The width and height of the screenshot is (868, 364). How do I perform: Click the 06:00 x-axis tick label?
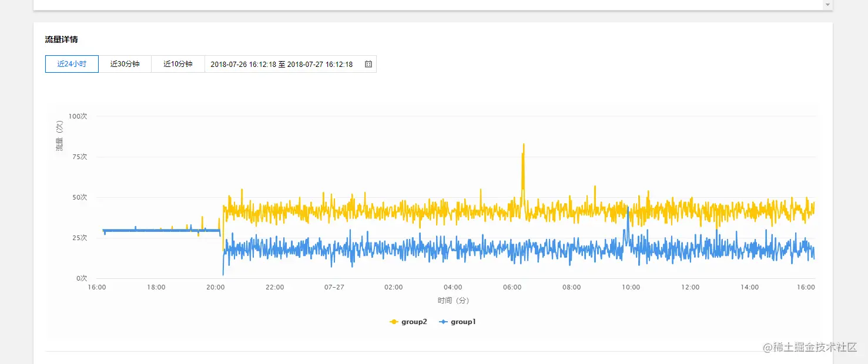[512, 287]
